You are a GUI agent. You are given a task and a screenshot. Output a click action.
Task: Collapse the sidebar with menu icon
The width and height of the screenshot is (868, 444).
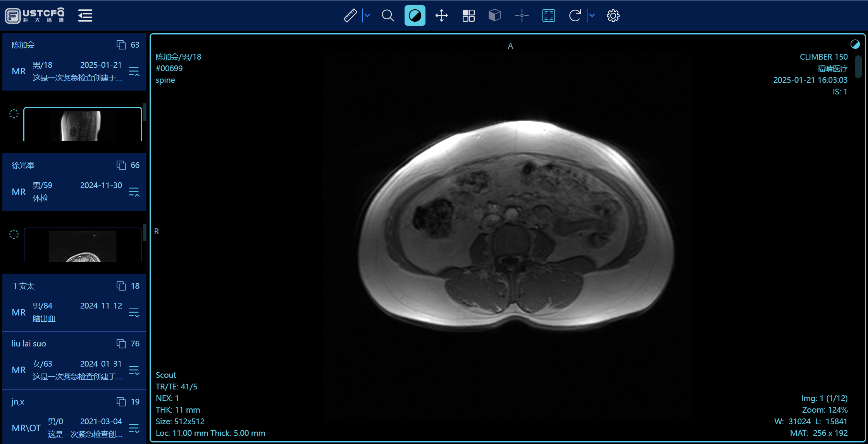pyautogui.click(x=85, y=16)
